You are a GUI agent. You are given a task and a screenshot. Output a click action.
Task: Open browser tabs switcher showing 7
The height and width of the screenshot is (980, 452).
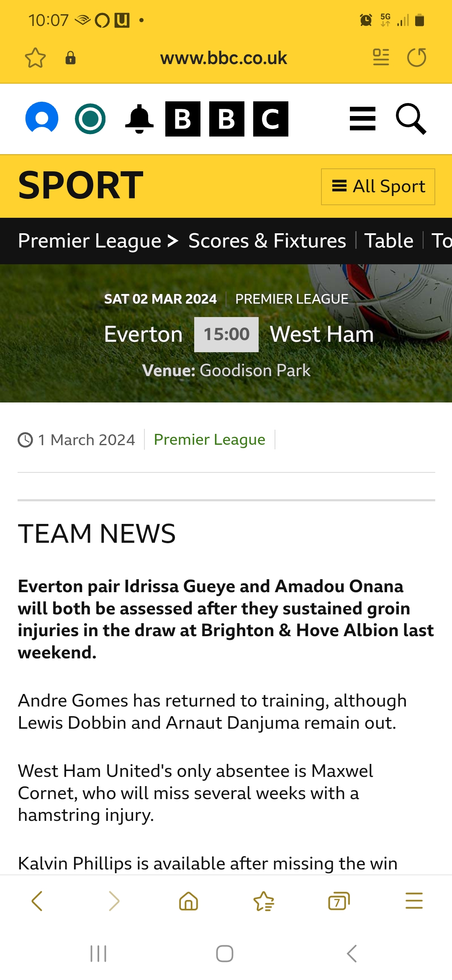coord(339,901)
